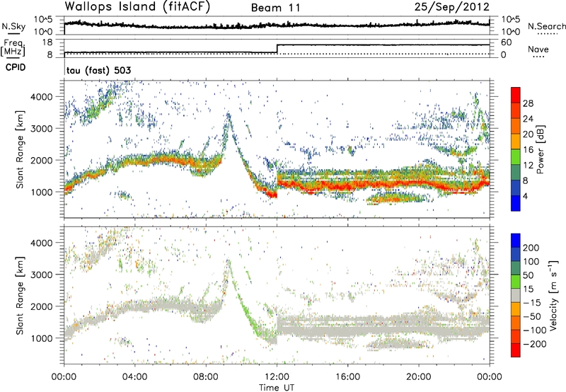Click the 'Time UT' axis title

(x=277, y=387)
